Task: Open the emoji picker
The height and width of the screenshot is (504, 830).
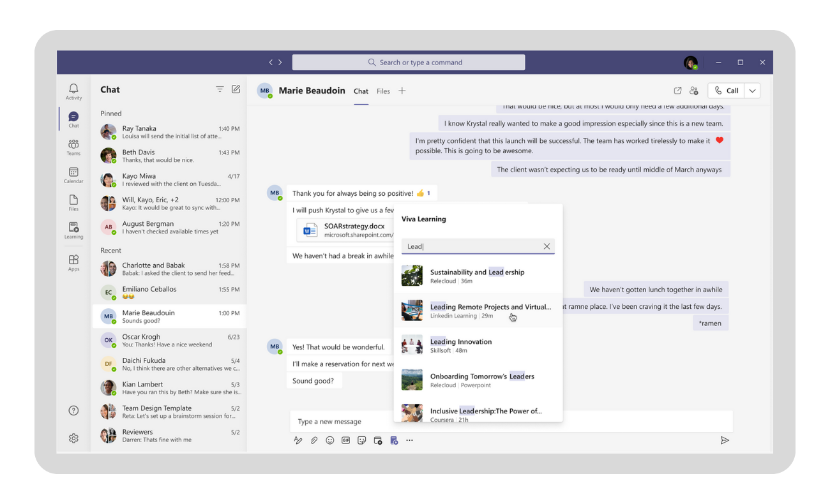Action: tap(329, 440)
